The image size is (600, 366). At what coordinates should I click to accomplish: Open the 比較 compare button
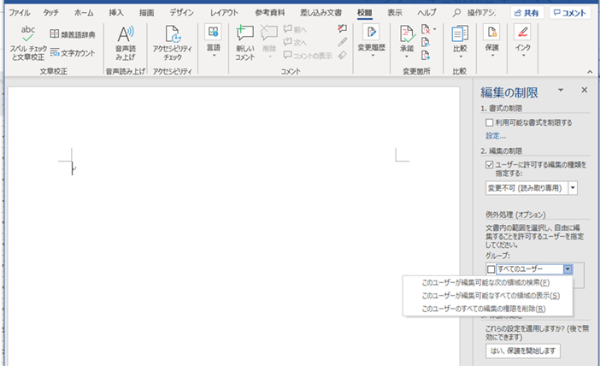pyautogui.click(x=460, y=41)
